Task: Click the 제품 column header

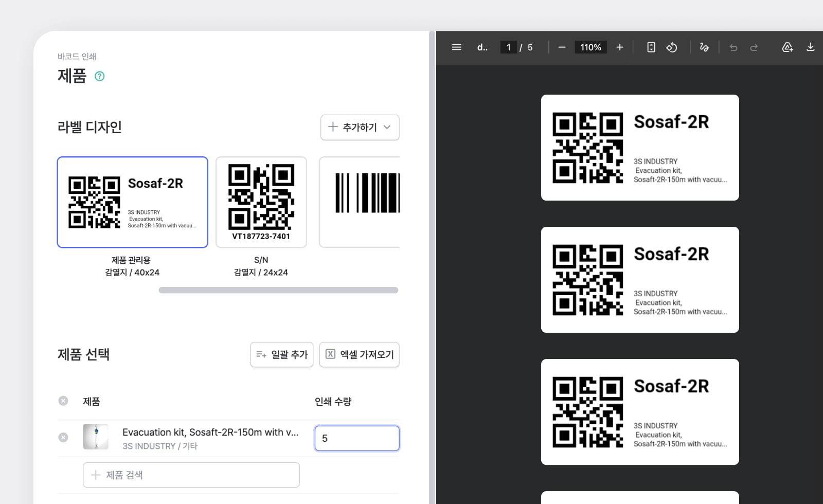Action: tap(92, 401)
